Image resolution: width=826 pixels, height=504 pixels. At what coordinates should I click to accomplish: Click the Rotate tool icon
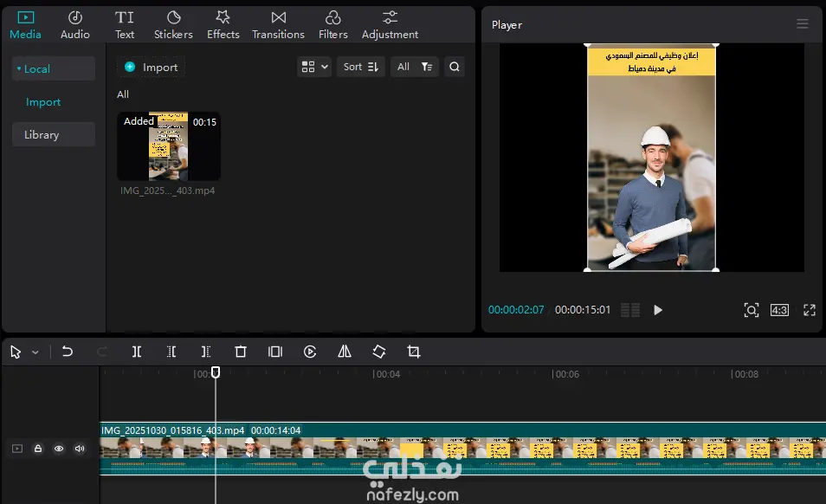tap(379, 352)
